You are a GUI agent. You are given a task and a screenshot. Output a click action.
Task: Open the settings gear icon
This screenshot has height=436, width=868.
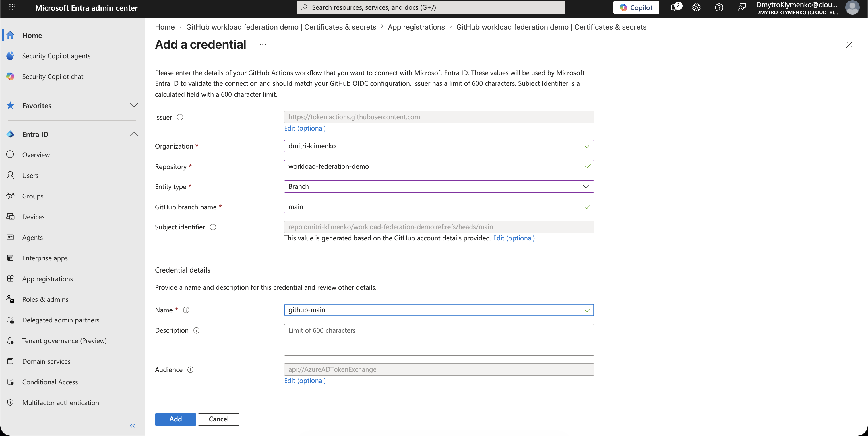click(x=696, y=7)
